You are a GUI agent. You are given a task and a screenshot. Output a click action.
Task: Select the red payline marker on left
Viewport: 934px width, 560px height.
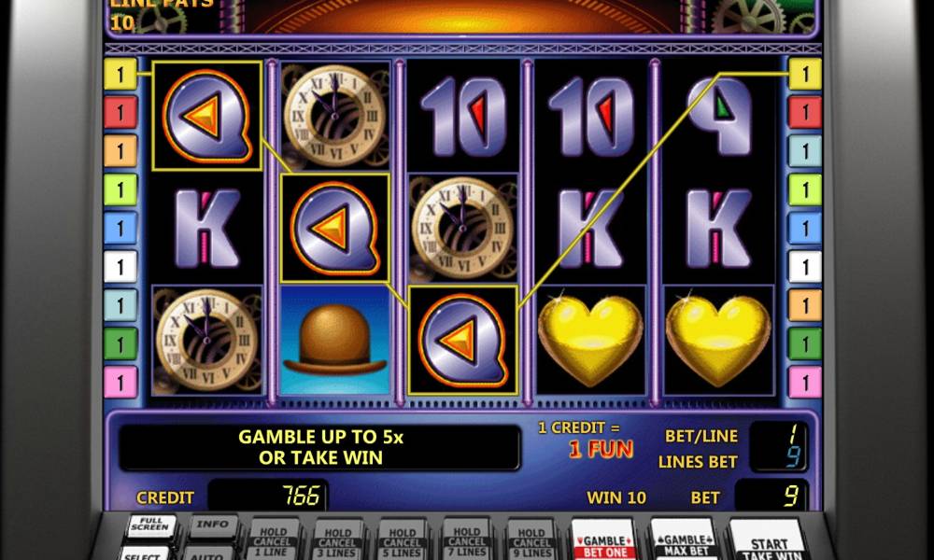click(x=120, y=113)
